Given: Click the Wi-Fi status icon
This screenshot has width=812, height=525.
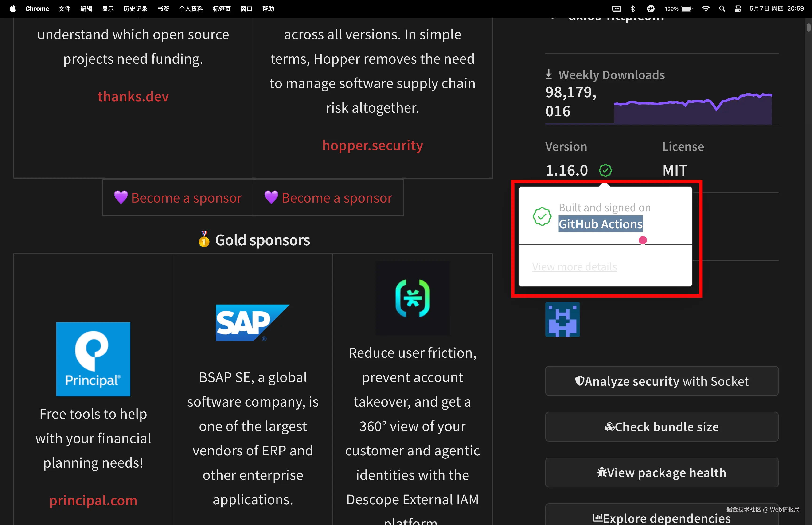Looking at the screenshot, I should point(706,8).
